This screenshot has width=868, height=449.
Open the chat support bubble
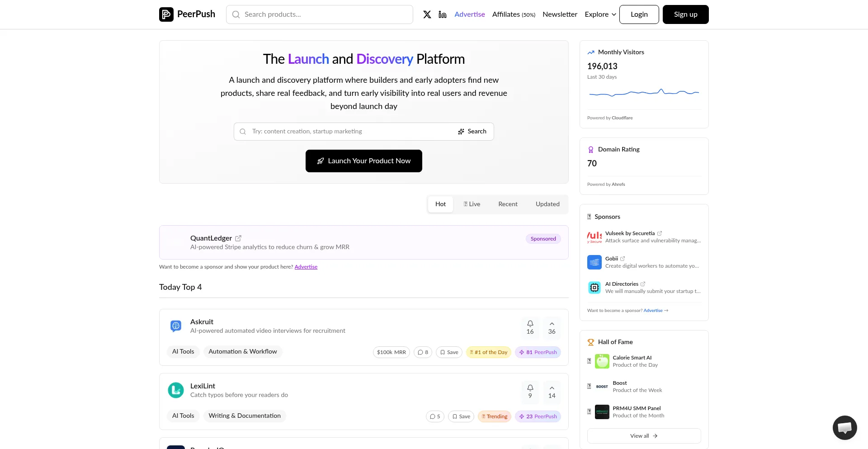click(x=844, y=427)
